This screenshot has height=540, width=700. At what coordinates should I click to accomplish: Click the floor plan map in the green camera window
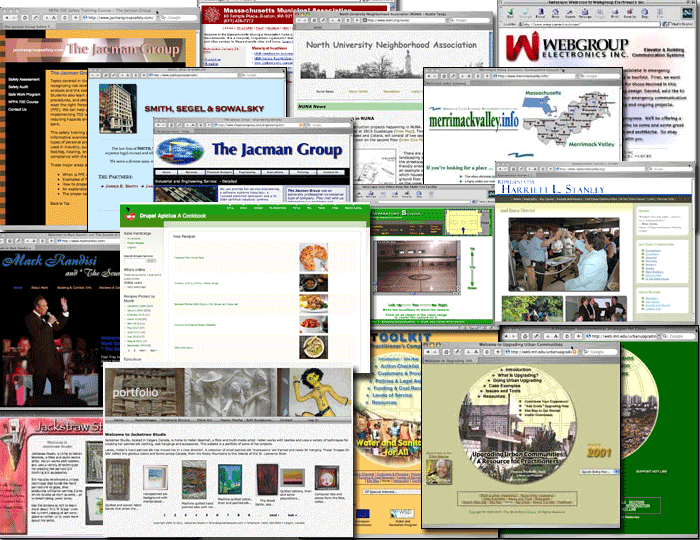(469, 221)
